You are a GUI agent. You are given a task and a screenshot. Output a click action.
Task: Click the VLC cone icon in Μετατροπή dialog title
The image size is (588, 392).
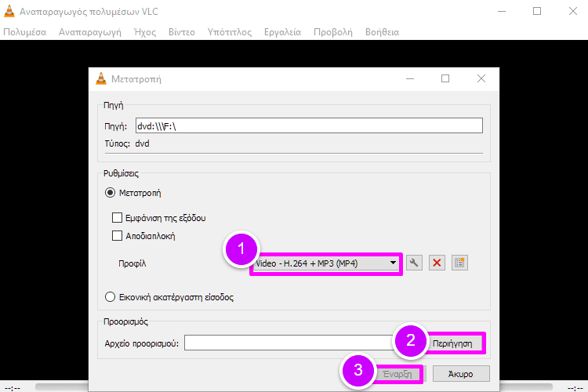point(101,78)
